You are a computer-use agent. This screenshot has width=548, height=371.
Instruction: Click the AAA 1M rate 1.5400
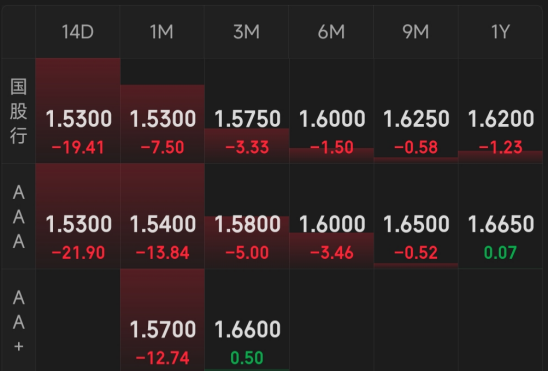point(163,224)
